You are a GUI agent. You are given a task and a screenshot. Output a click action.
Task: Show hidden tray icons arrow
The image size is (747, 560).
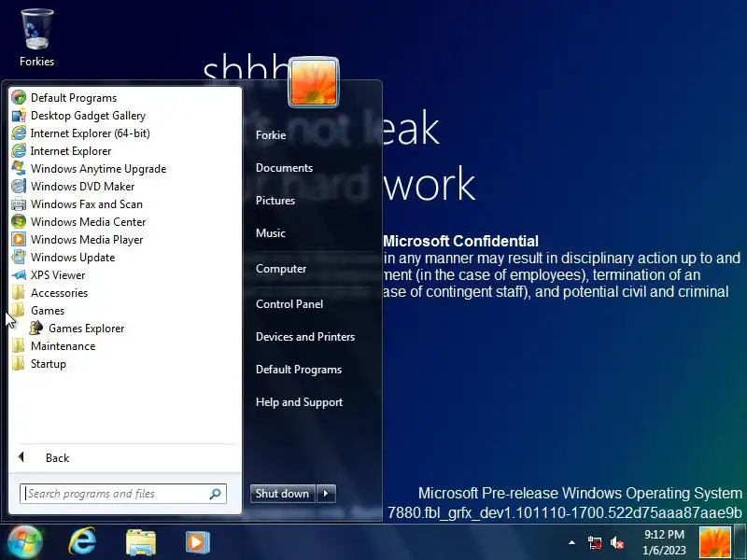point(571,542)
